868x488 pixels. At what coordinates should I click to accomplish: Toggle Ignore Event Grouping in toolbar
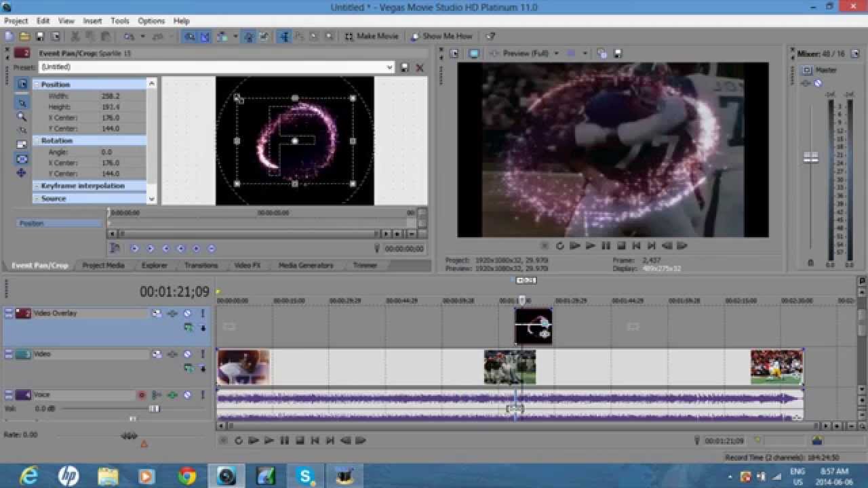[x=264, y=36]
